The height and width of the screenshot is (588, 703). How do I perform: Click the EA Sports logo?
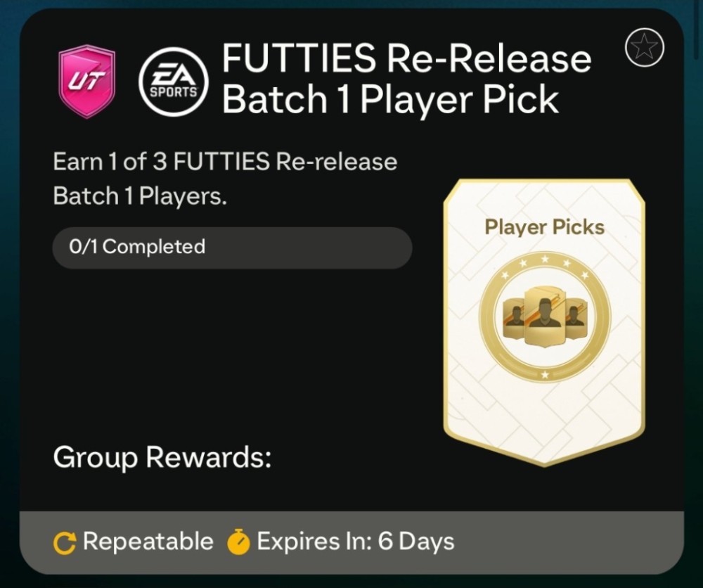tap(174, 82)
